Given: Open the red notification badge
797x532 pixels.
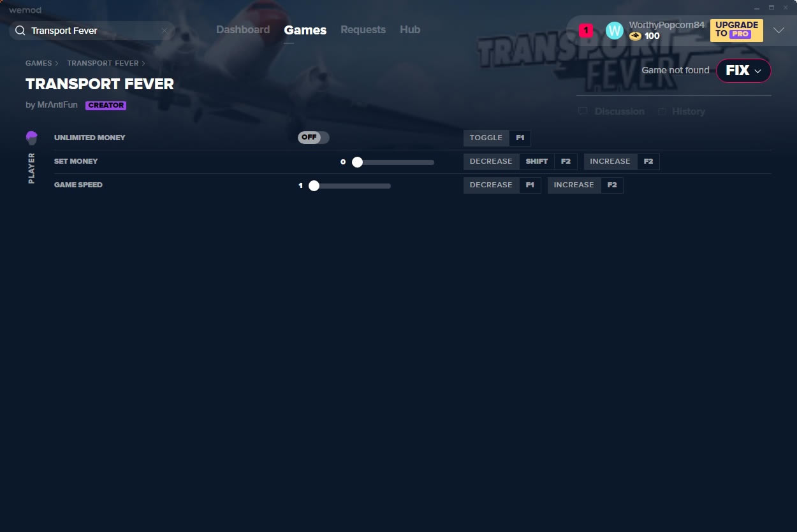Looking at the screenshot, I should pos(585,30).
